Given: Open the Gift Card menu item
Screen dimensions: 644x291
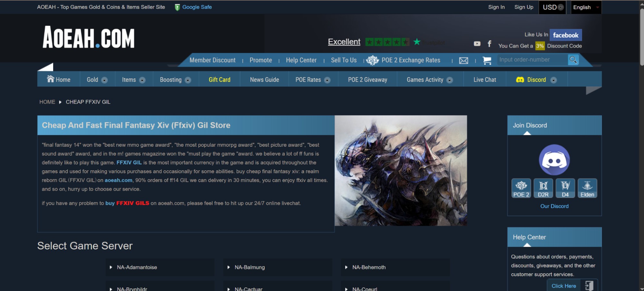Looking at the screenshot, I should (219, 80).
